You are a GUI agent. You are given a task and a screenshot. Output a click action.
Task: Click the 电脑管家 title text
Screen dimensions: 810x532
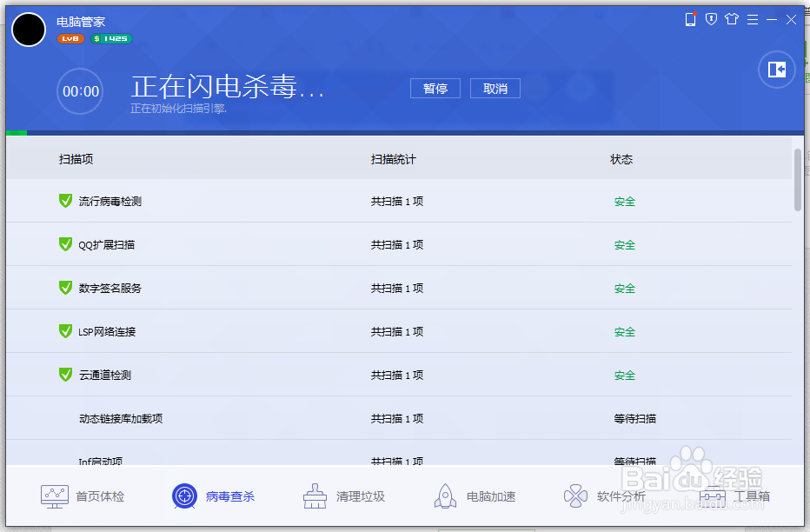81,22
